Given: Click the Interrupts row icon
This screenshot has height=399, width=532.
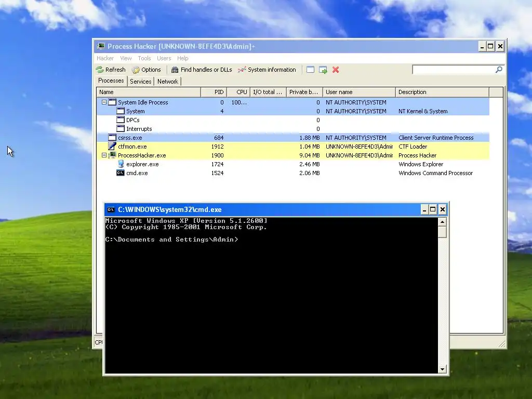Looking at the screenshot, I should pos(121,129).
